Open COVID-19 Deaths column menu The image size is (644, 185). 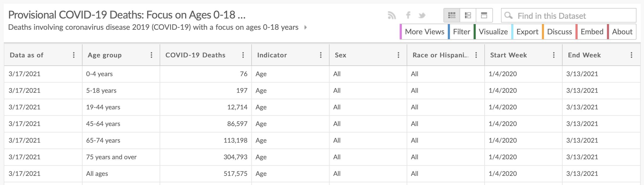pos(243,55)
